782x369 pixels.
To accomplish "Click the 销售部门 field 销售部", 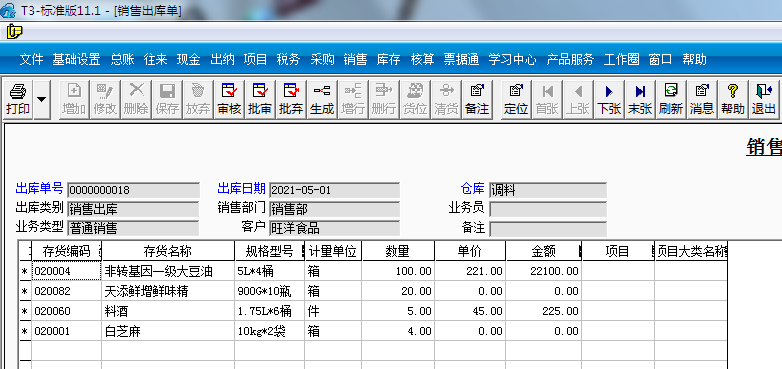I will [335, 209].
